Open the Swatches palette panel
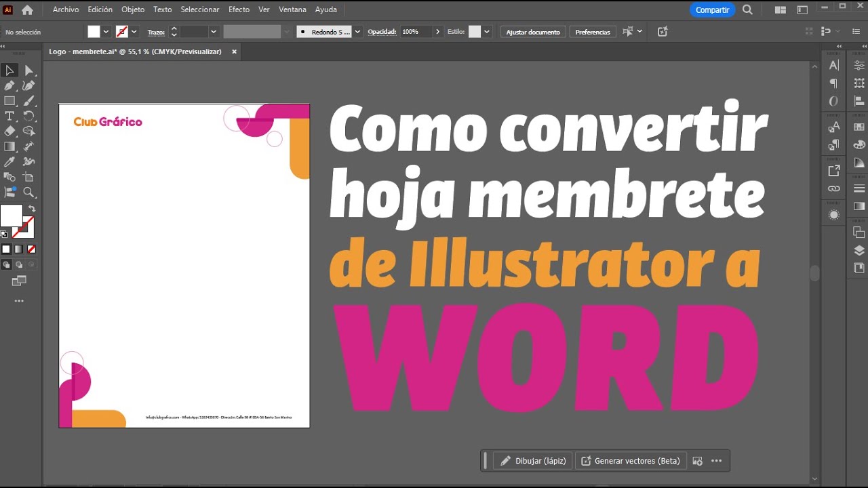 click(x=859, y=127)
